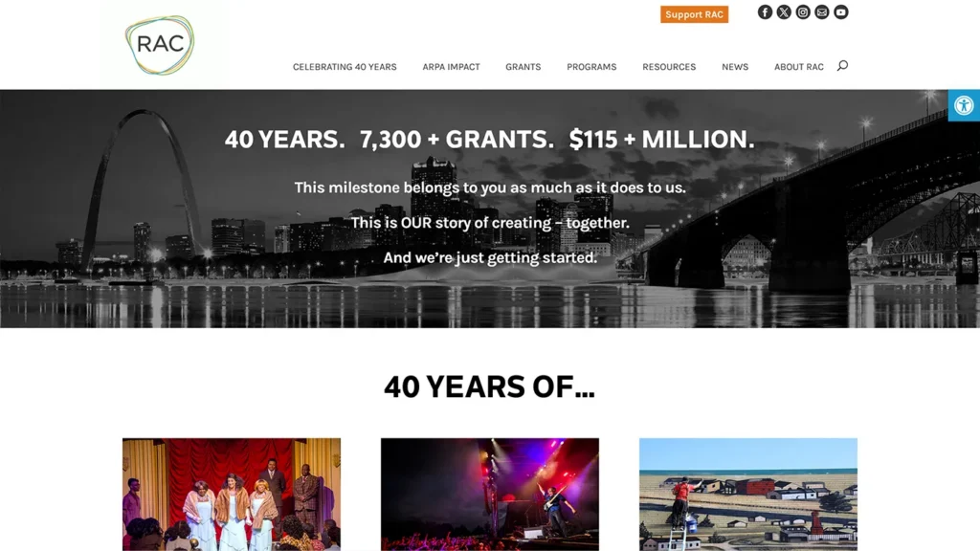Expand the Resources navigation menu
The image size is (980, 551).
(x=669, y=67)
